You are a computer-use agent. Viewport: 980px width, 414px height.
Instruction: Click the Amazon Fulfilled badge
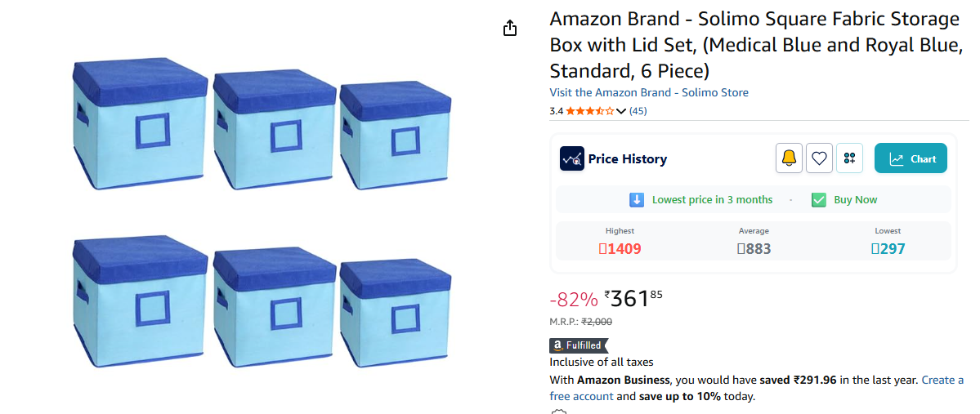click(x=579, y=345)
